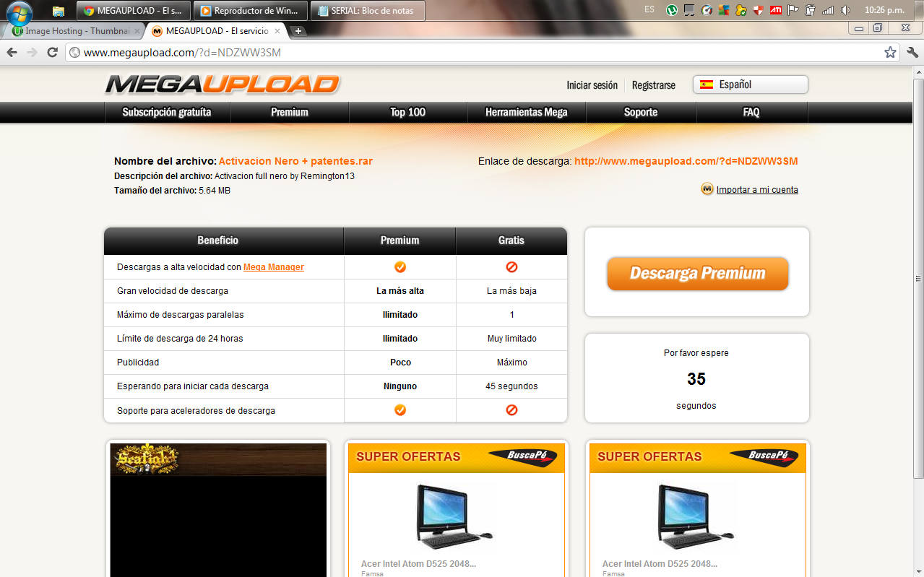The image size is (924, 577).
Task: Switch to Reproductor de Windows taskbar window
Action: click(x=251, y=11)
